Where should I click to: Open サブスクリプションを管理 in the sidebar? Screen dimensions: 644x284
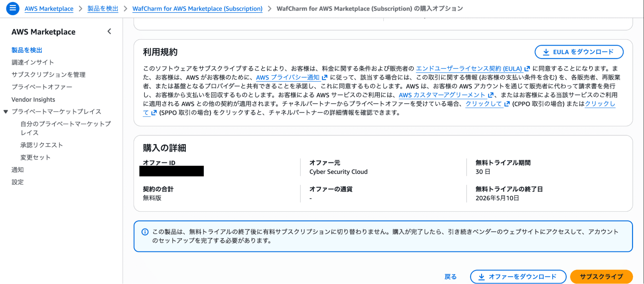tap(49, 75)
